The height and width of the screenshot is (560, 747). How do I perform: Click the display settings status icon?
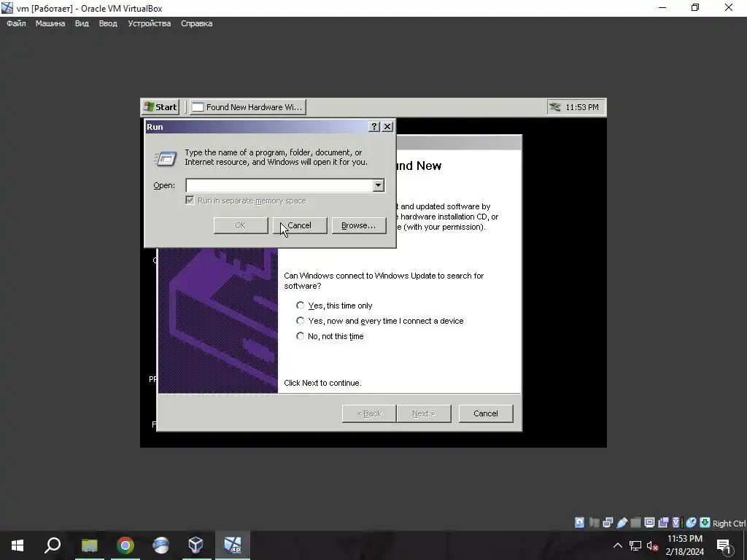(649, 523)
